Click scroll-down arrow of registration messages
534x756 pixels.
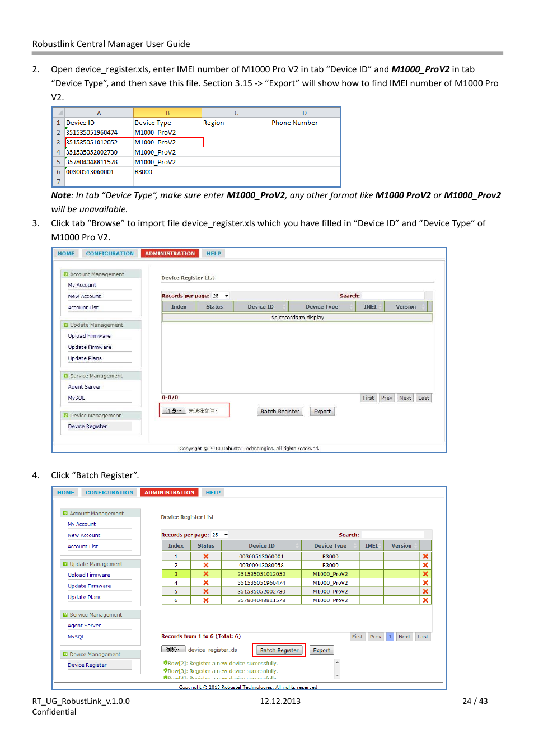(x=337, y=675)
